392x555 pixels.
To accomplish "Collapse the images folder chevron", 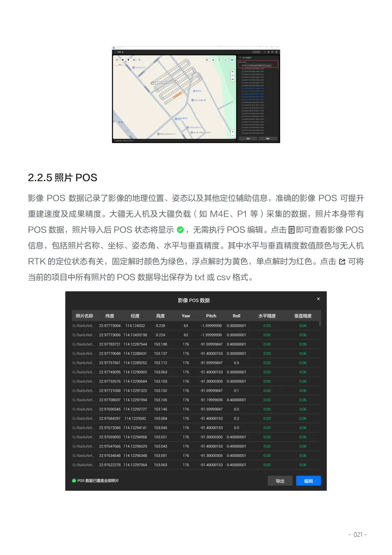I will [x=240, y=62].
